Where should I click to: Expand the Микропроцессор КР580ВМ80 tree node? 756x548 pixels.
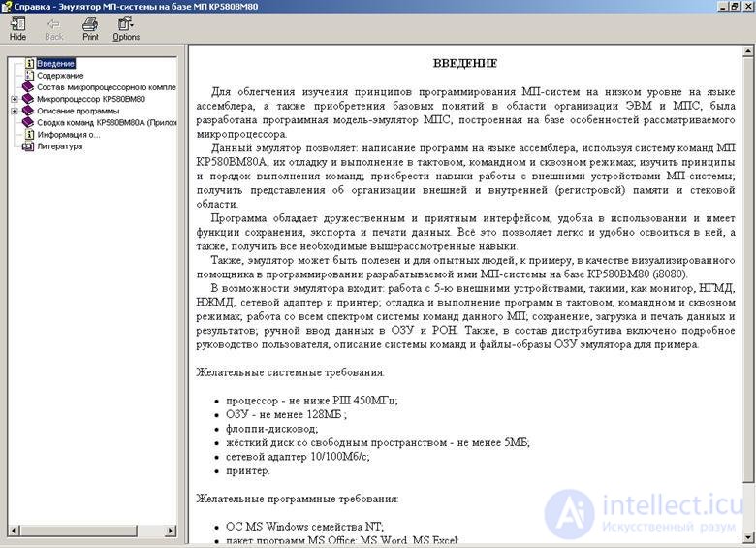pyautogui.click(x=14, y=99)
